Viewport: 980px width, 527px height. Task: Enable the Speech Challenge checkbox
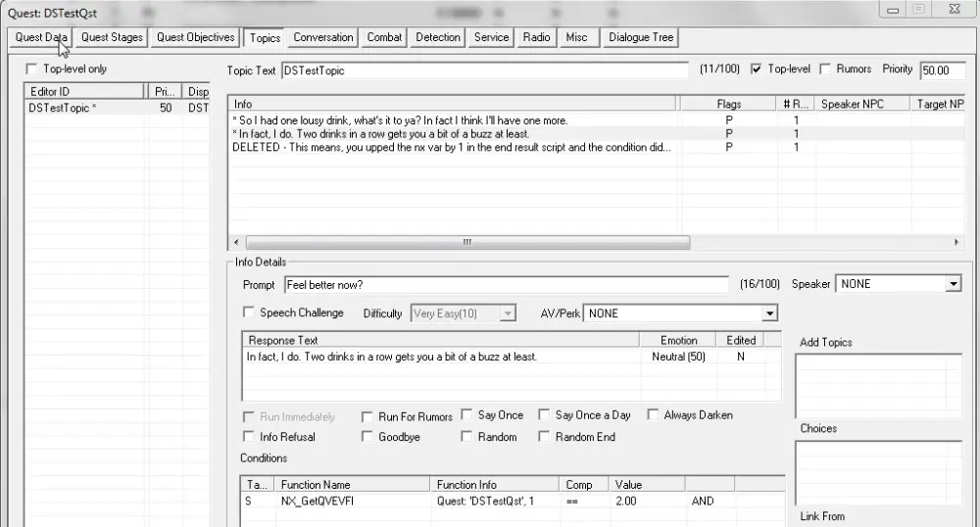click(249, 311)
